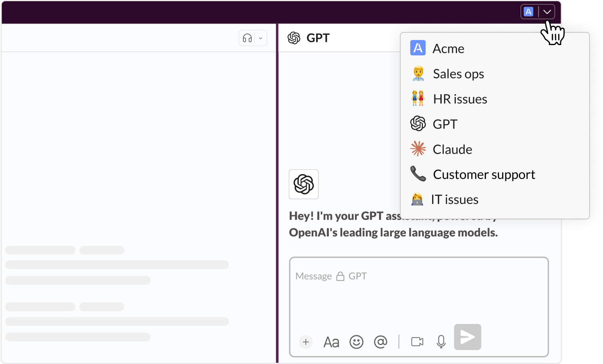Select Acme in the dropdown list

click(495, 48)
